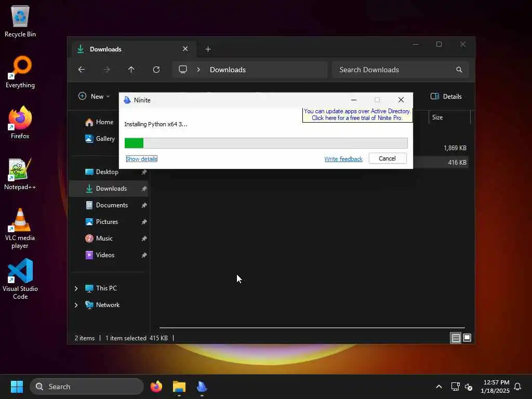Click the Ninite installation progress bar
The width and height of the screenshot is (532, 399).
click(x=266, y=143)
